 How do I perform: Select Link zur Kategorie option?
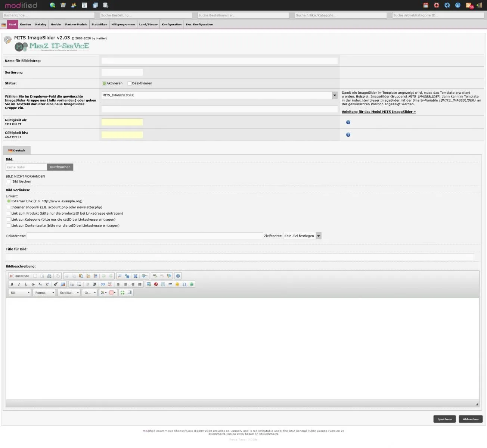9,220
